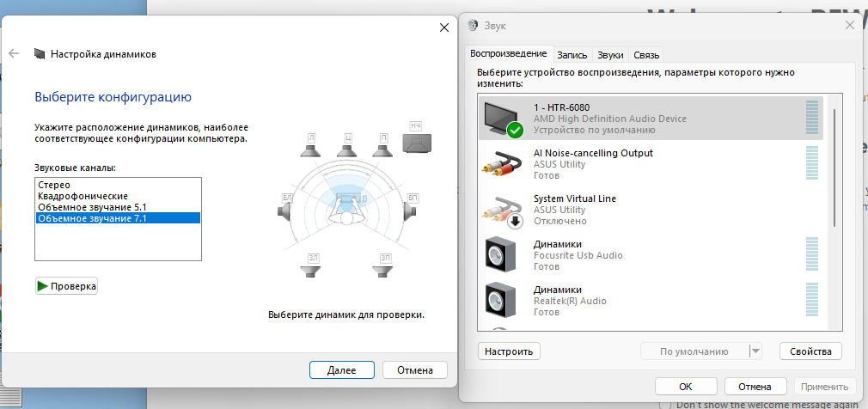The width and height of the screenshot is (868, 409).
Task: Go back using the speaker setup arrow
Action: tap(14, 53)
